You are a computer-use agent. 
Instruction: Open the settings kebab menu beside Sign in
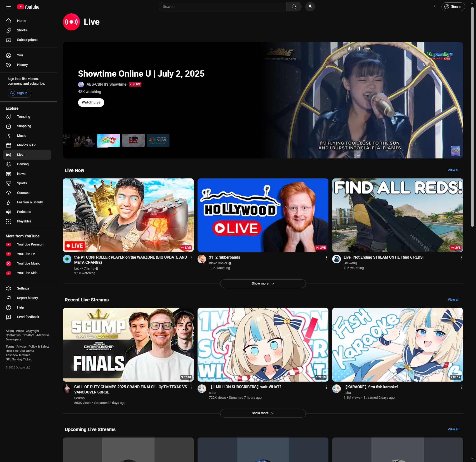tap(435, 7)
